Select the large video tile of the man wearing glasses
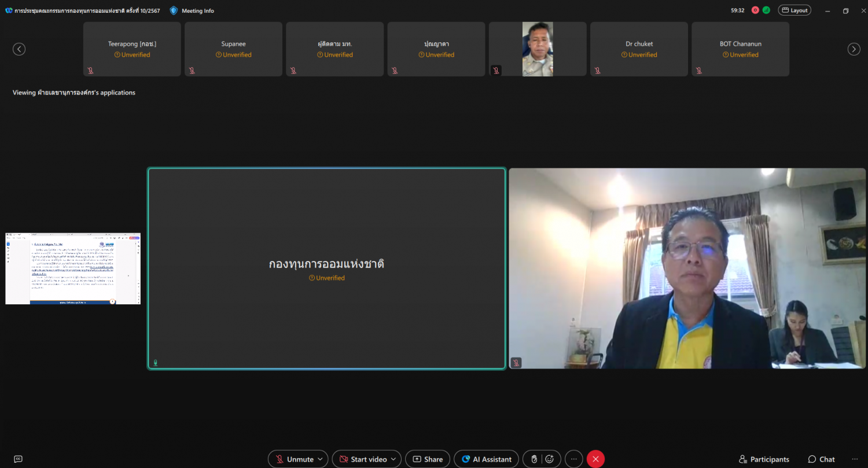The image size is (868, 468). (x=687, y=268)
